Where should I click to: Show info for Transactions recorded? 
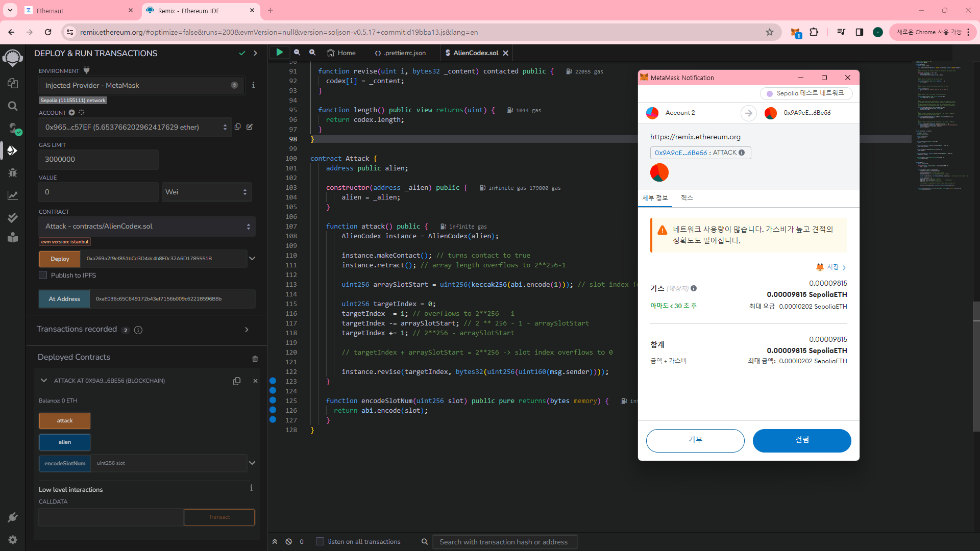138,330
